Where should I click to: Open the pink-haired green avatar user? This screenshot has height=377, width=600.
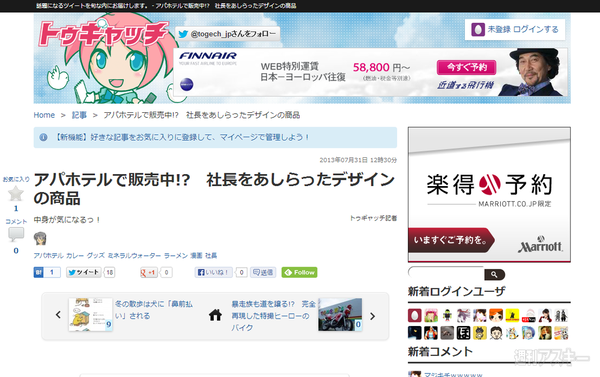pos(431,315)
